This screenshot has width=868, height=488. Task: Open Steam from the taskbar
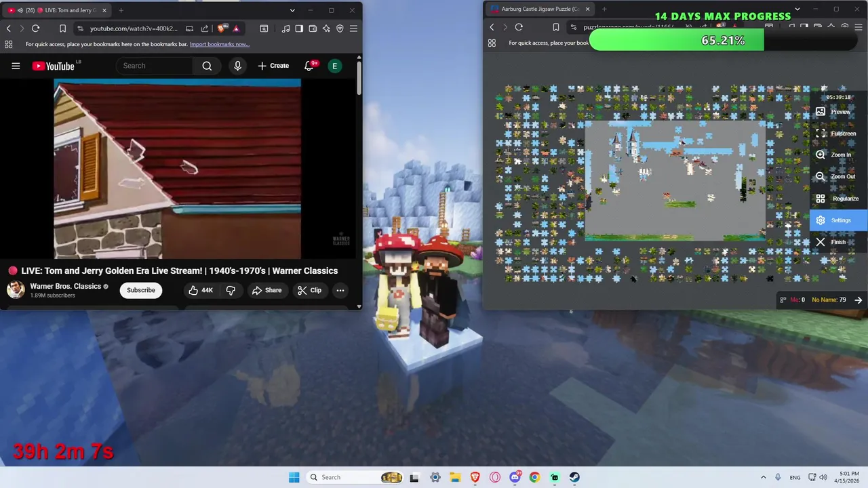(574, 477)
